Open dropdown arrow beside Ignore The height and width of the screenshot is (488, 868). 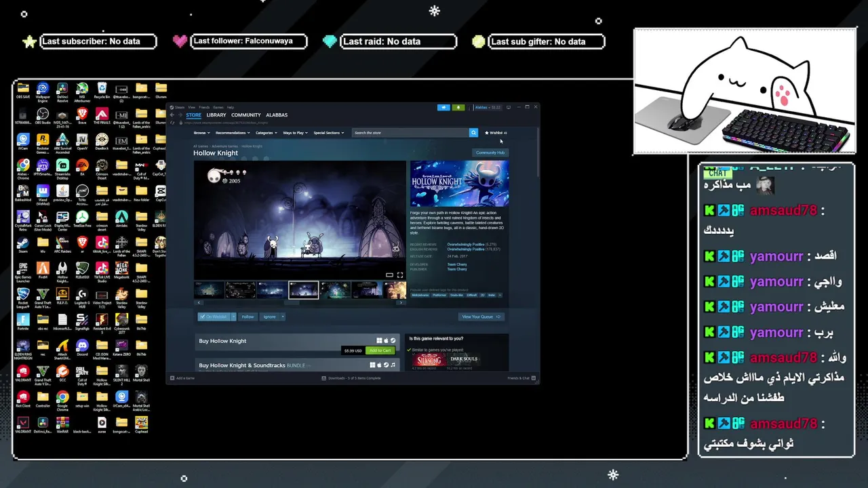tap(283, 317)
